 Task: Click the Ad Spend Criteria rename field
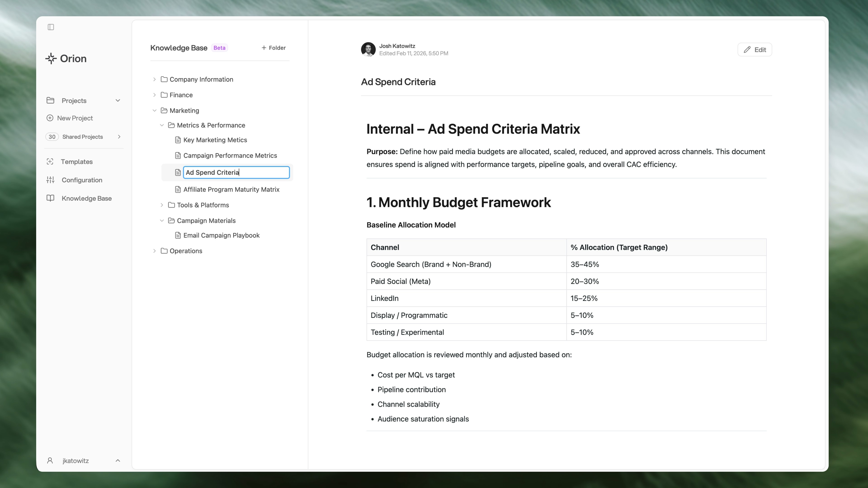(236, 172)
